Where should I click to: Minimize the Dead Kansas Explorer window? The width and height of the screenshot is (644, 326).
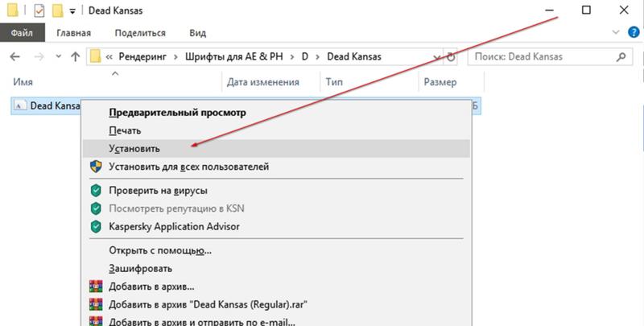[549, 10]
